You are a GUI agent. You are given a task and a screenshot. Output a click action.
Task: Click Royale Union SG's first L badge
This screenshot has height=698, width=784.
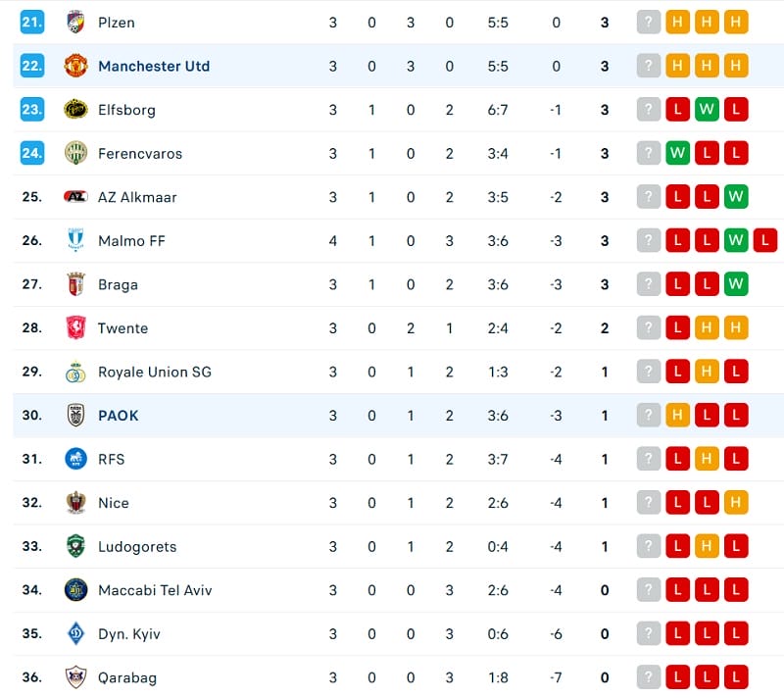[677, 371]
